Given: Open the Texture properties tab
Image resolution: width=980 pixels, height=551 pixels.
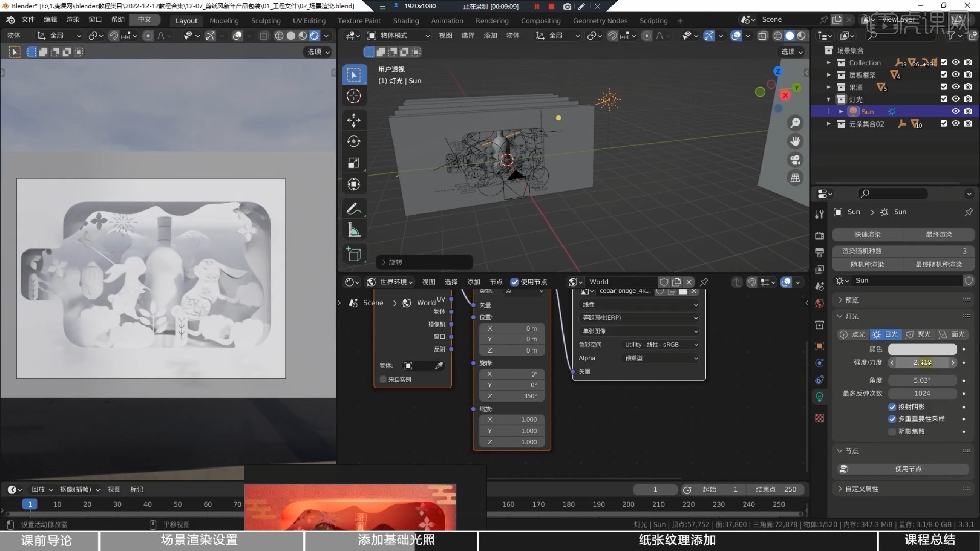Looking at the screenshot, I should [x=819, y=418].
